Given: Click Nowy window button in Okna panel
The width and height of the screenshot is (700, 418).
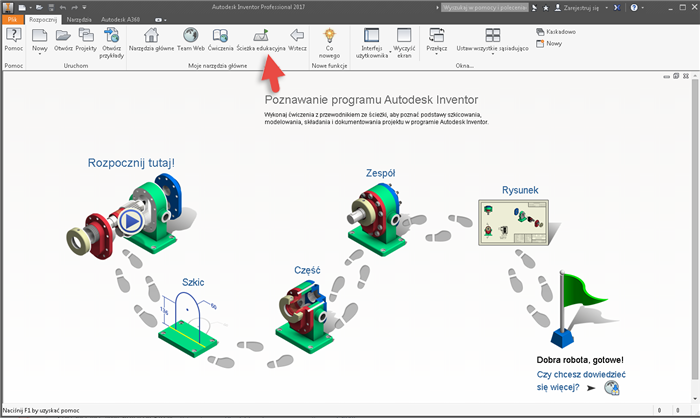Looking at the screenshot, I should coord(549,43).
